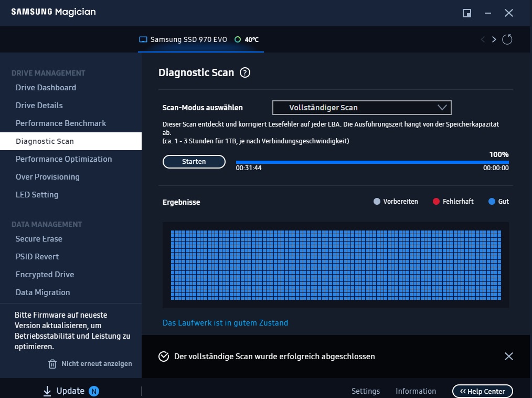Click the Samsung Magician logo title
The image size is (532, 398).
54,12
